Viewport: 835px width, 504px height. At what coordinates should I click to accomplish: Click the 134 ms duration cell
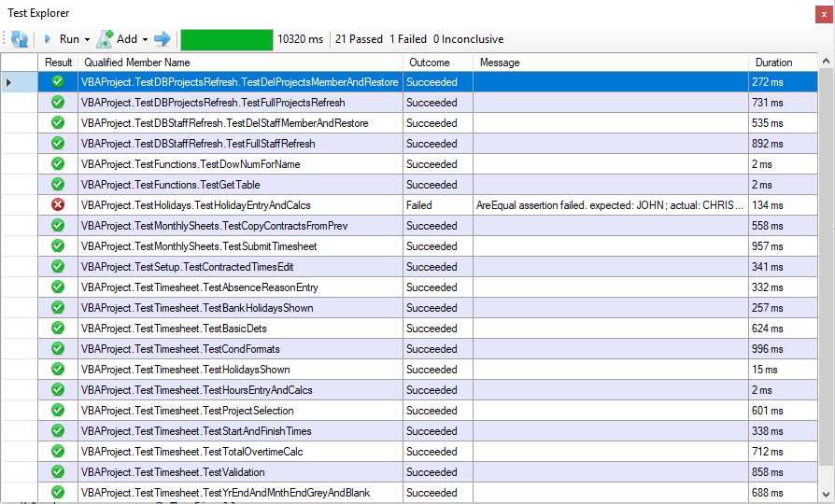click(x=783, y=205)
